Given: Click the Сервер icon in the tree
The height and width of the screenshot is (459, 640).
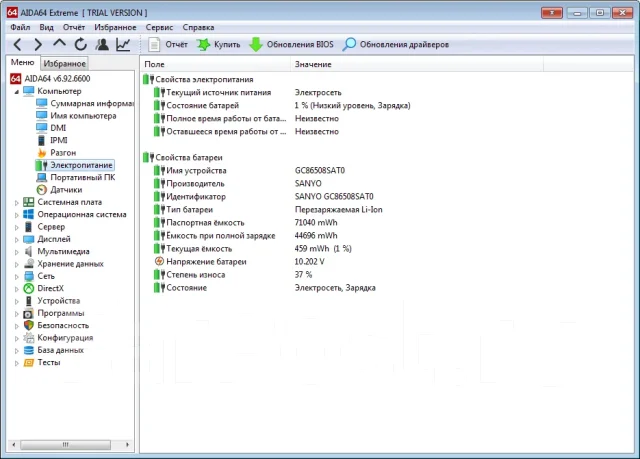Looking at the screenshot, I should tap(29, 226).
